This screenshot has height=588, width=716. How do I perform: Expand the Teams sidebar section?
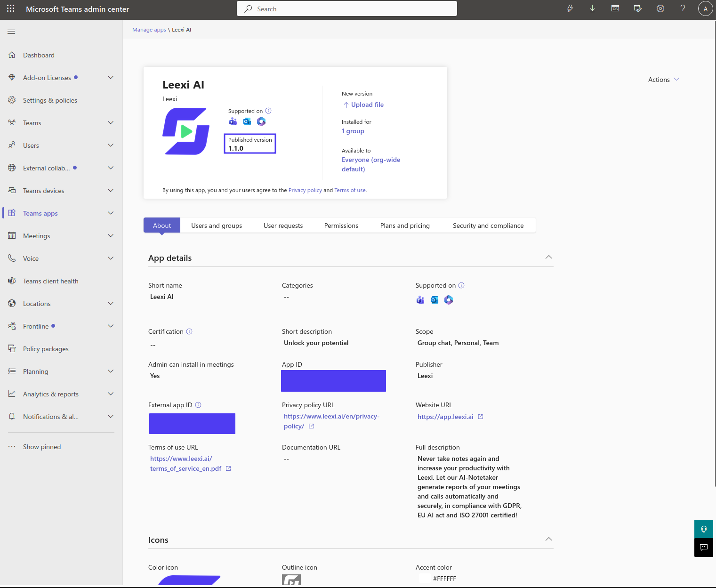111,123
